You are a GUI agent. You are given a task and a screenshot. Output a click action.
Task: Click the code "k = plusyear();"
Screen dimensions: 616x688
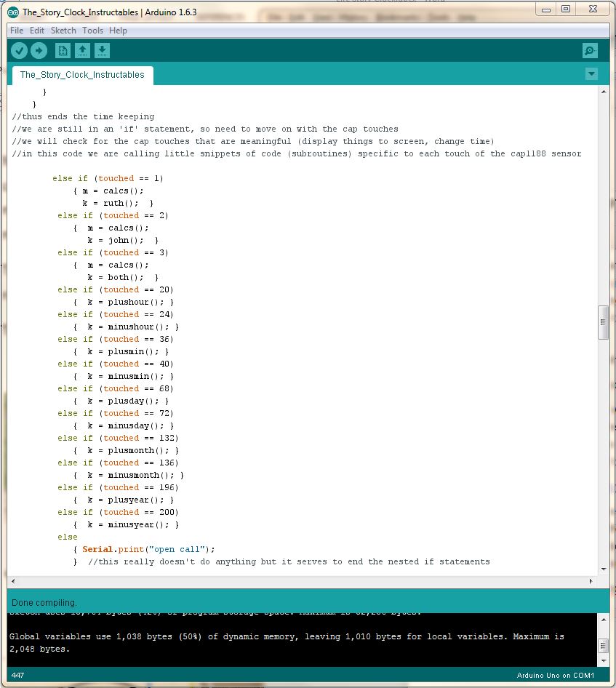point(126,500)
